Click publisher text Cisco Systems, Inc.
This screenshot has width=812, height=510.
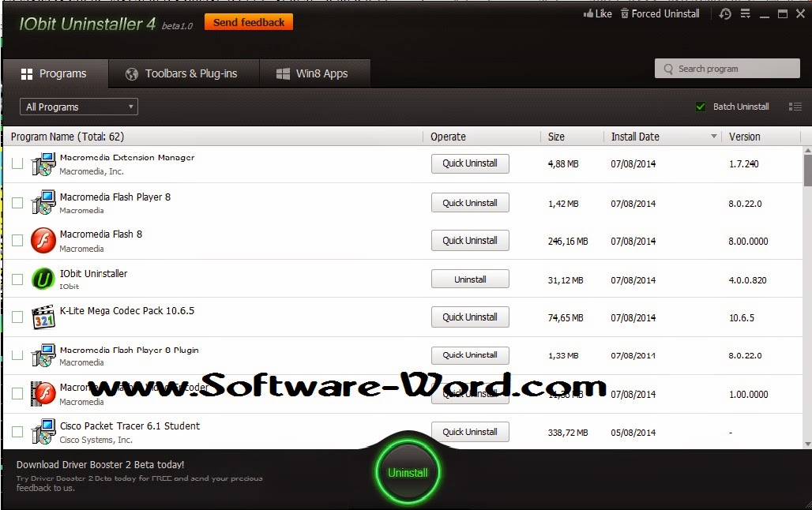96,440
